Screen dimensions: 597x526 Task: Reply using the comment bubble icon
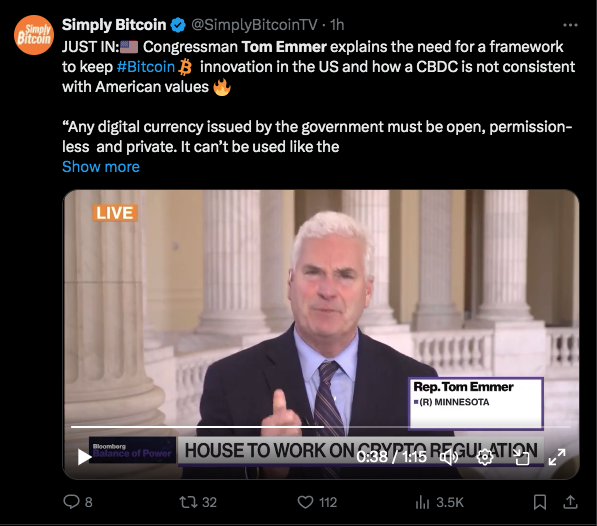point(71,502)
